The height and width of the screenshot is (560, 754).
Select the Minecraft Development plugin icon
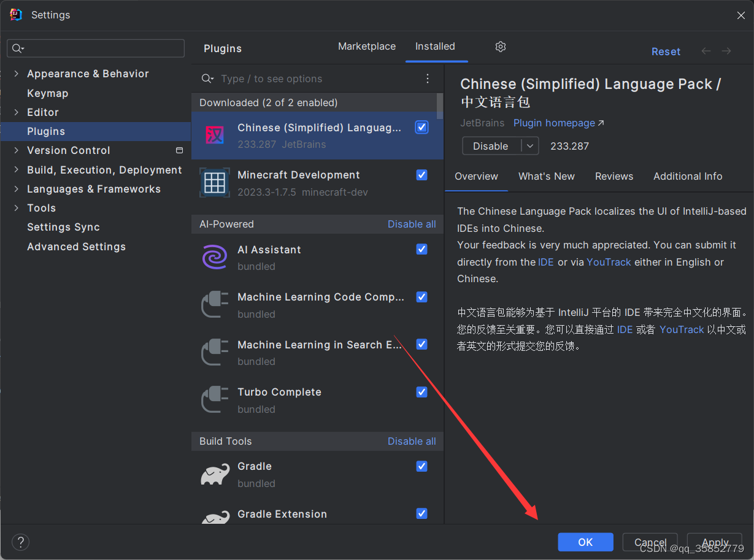215,183
